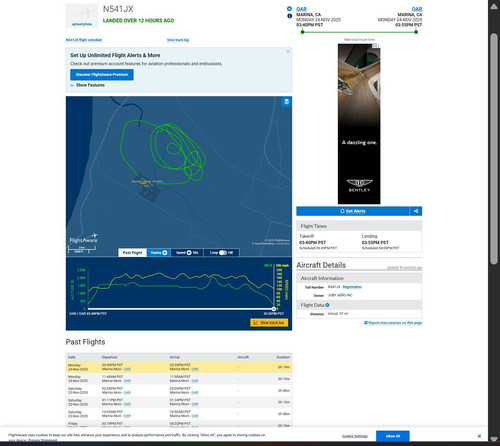Open the N541JX Registration link
Image resolution: width=500 pixels, height=446 pixels.
(352, 287)
